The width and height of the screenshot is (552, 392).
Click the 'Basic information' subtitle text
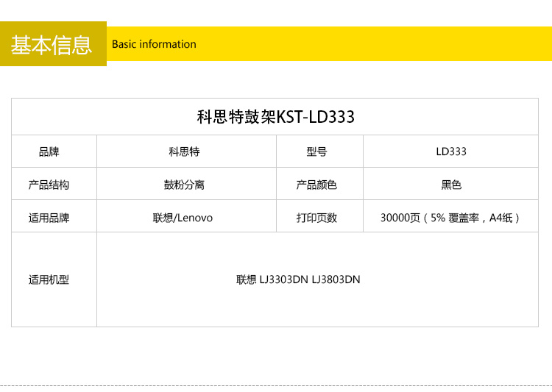[154, 44]
